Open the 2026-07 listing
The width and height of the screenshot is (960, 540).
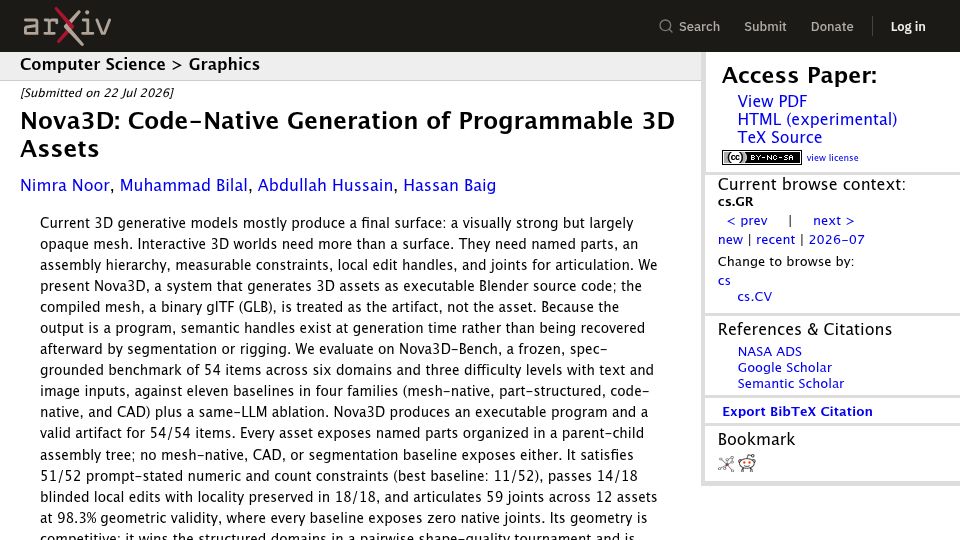(836, 239)
